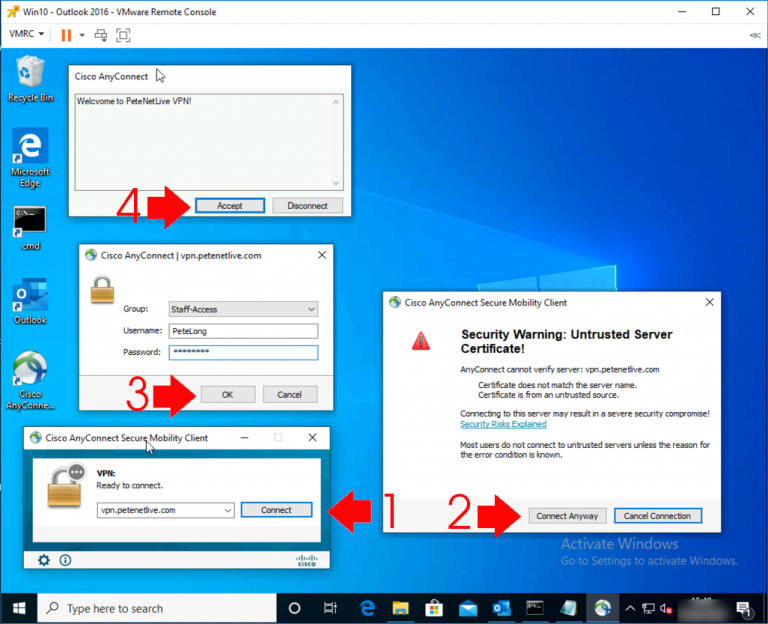Open Recycle Bin desktop icon
Viewport: 768px width, 624px height.
click(x=30, y=79)
